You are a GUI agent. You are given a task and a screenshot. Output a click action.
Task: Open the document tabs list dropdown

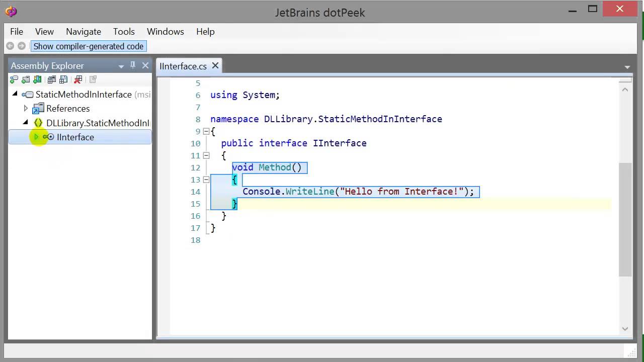click(x=627, y=67)
